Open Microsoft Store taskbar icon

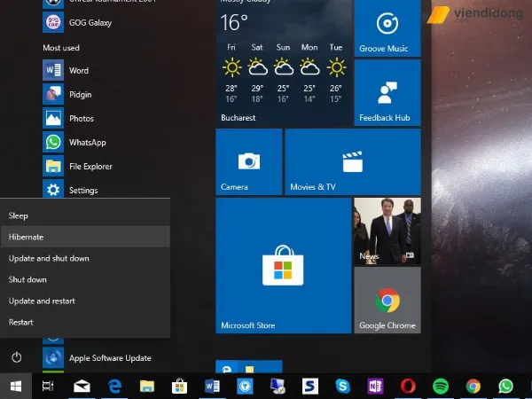coord(179,386)
